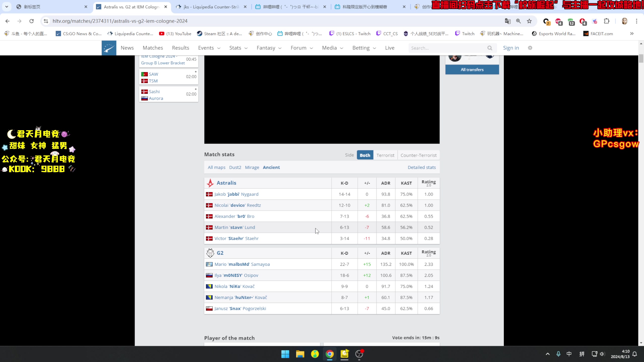Open the Chrome extensions puzzle icon
644x362 pixels.
607,21
